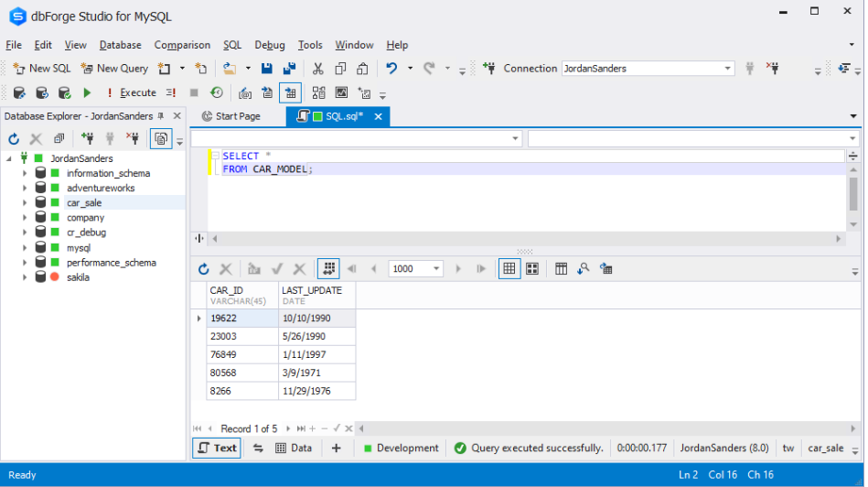Toggle paginal mode in results toolbar

coord(328,269)
